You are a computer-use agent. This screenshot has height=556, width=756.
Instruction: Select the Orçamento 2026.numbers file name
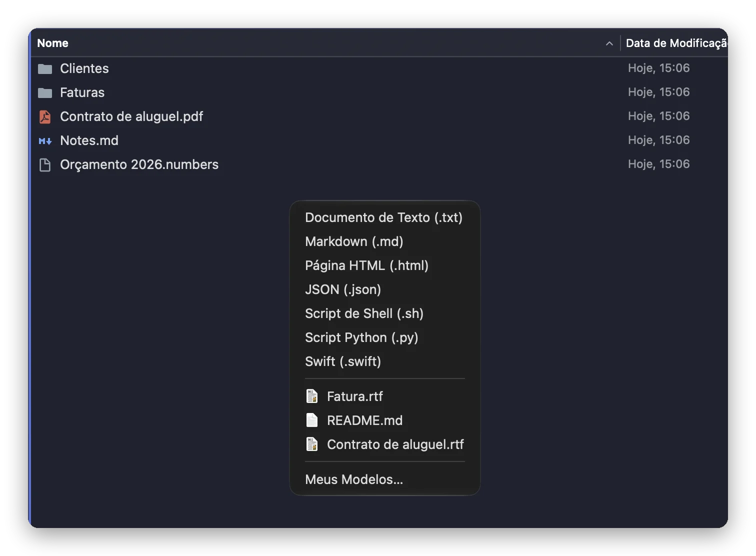[x=139, y=164]
